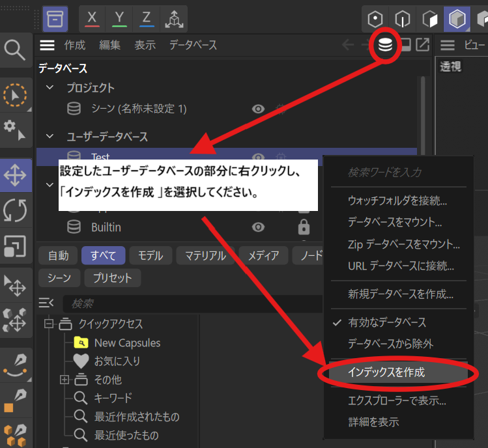Open the Asset Browser archive icon
The image size is (488, 448).
(55, 19)
